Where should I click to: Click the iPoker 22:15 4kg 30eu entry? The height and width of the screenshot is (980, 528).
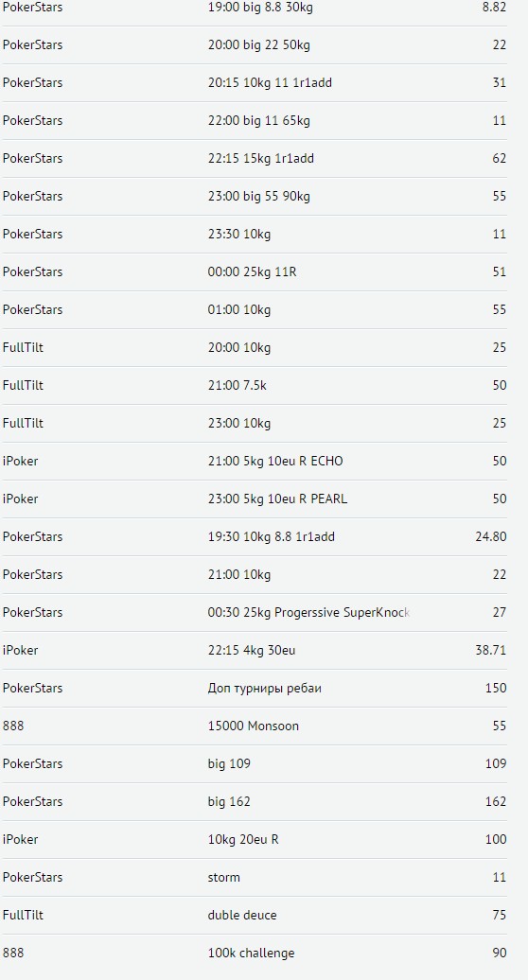click(x=254, y=651)
